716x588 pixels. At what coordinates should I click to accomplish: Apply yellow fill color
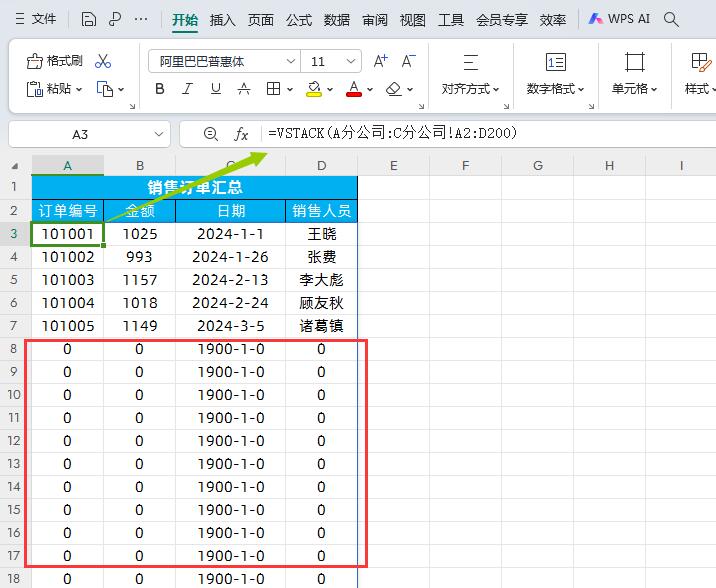pos(314,89)
